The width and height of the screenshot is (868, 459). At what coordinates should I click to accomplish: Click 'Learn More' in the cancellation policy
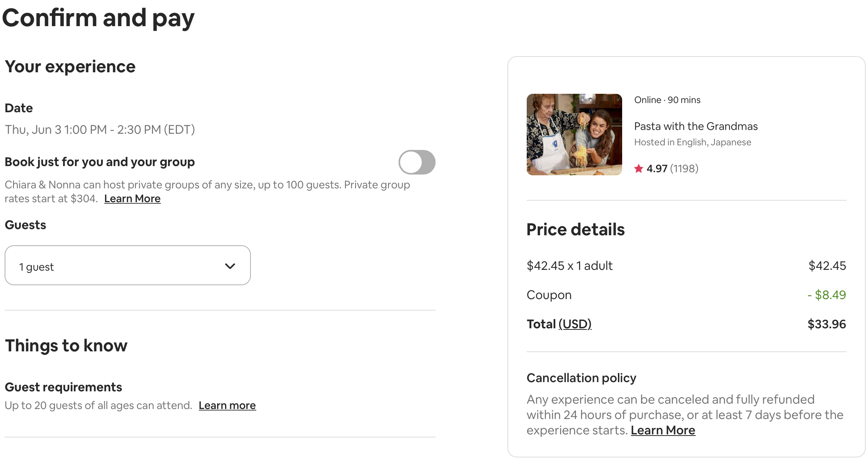(x=663, y=430)
